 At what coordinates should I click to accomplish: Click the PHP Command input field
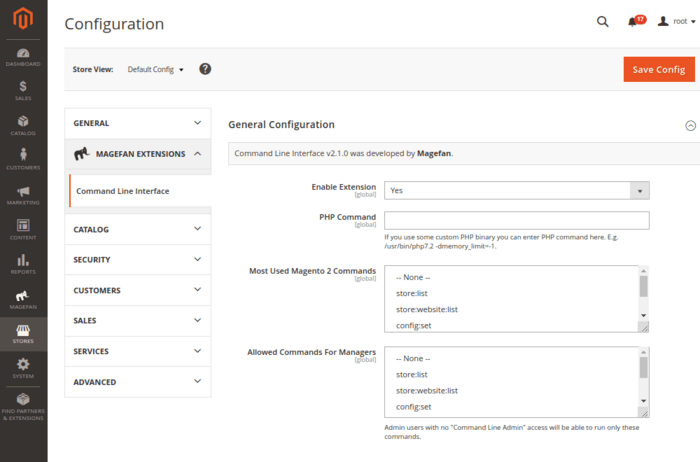[517, 221]
